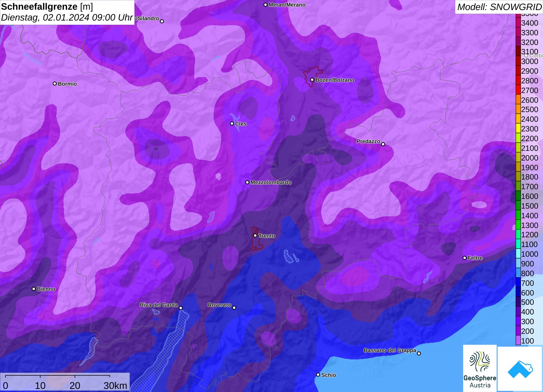
Task: Select the Bozen/Bolzano city marker
Action: tap(312, 80)
